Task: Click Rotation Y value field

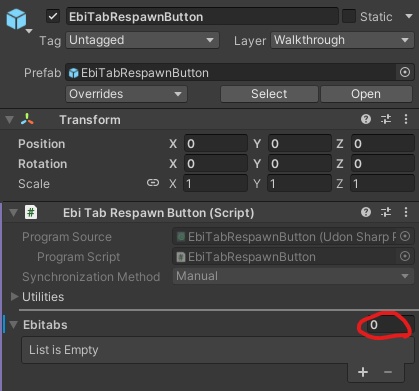Action: (300, 164)
